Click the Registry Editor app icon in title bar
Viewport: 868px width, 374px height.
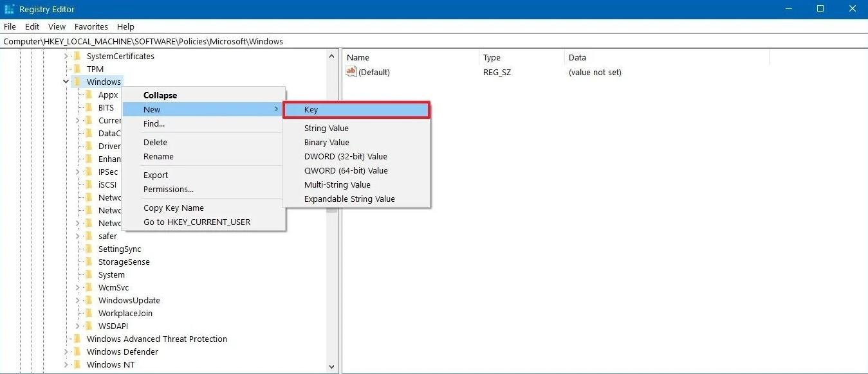[x=9, y=9]
